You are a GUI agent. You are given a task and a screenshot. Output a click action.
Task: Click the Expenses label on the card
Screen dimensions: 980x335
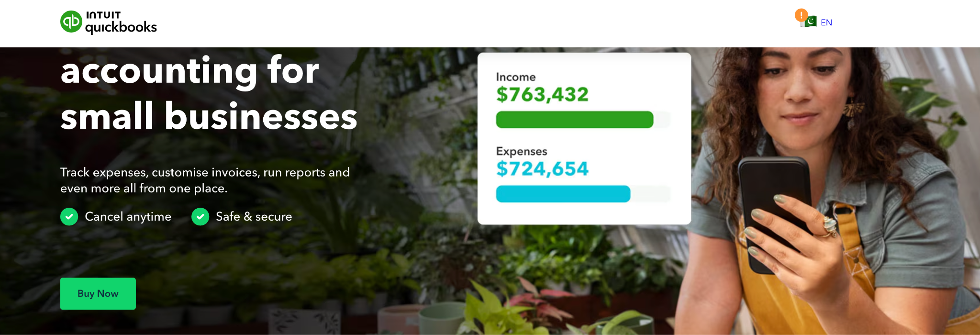click(522, 151)
